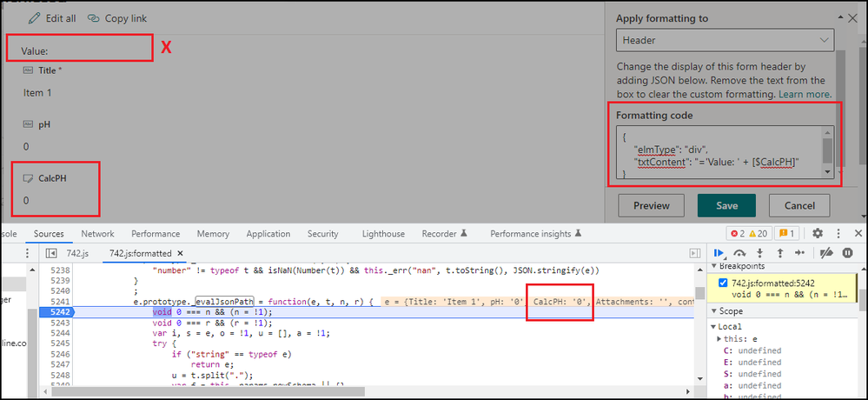The height and width of the screenshot is (400, 868).
Task: Resume script execution in debugger
Action: point(719,253)
